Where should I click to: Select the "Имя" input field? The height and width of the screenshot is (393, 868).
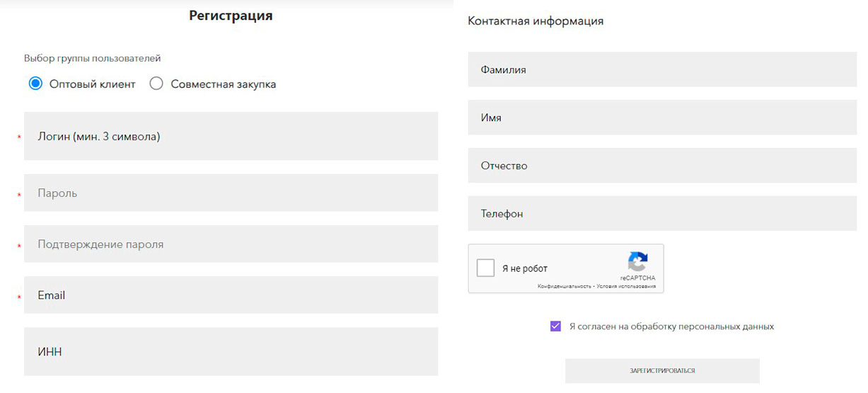[661, 118]
